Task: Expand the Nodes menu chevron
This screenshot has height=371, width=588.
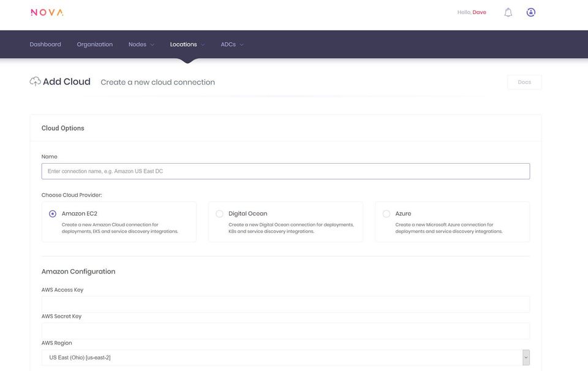Action: click(x=153, y=45)
